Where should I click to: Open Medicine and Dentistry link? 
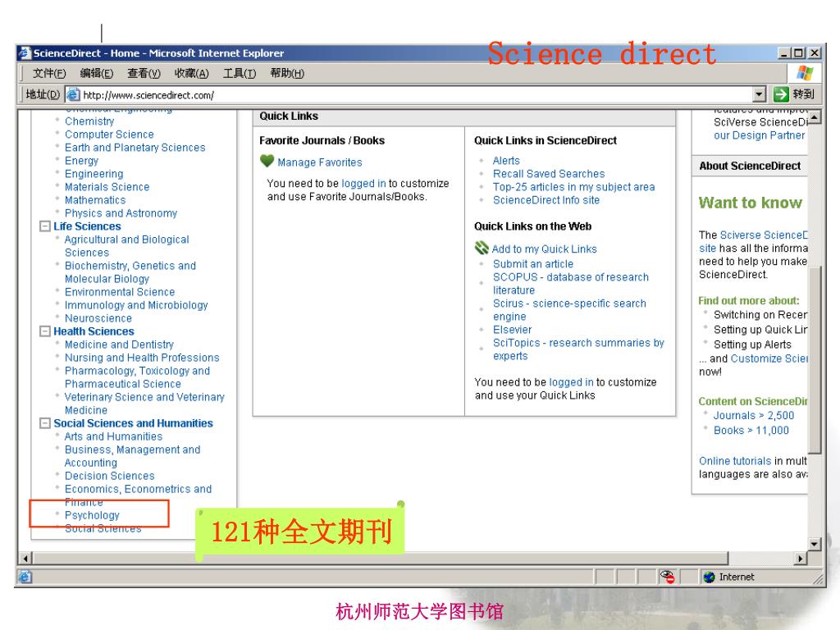[x=120, y=345]
